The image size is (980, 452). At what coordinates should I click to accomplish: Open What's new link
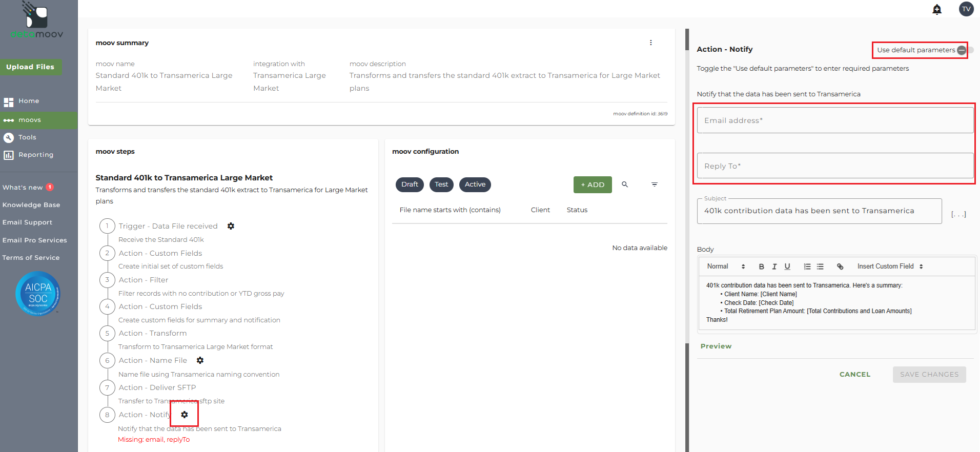23,188
